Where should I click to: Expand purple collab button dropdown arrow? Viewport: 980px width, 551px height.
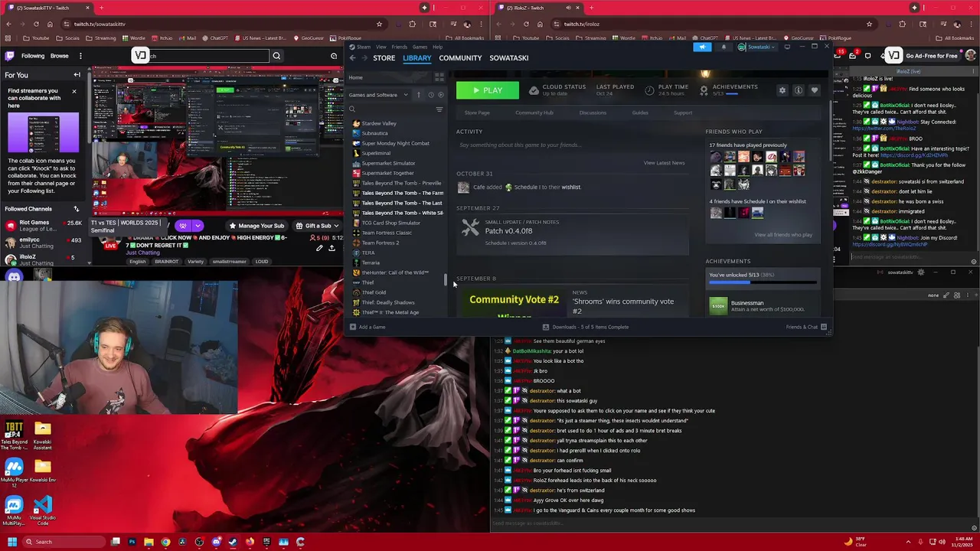(198, 226)
